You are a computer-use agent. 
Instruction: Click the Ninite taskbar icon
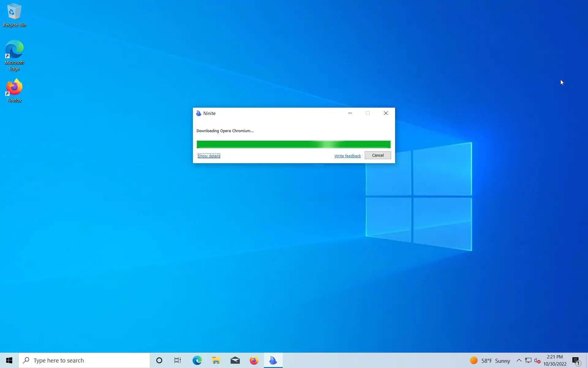(x=273, y=360)
